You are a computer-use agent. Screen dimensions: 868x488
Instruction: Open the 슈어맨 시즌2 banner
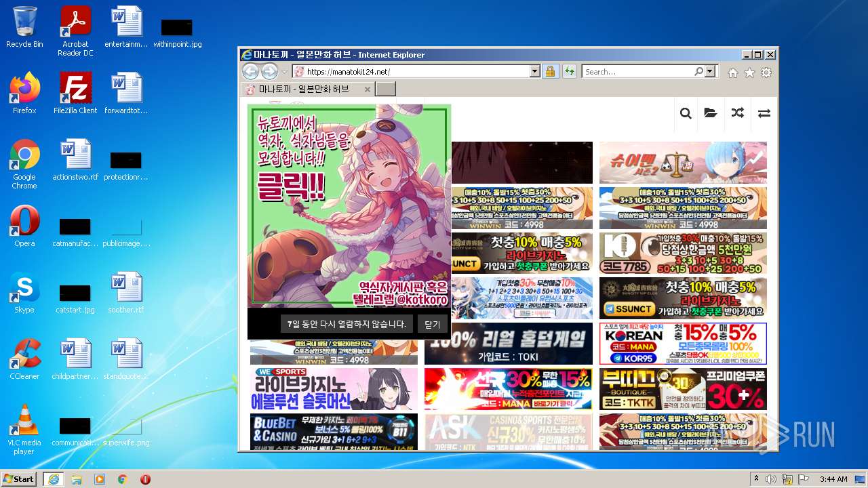(x=683, y=163)
